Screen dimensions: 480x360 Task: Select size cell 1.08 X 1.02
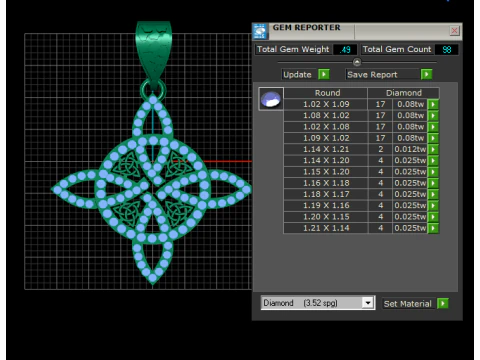tap(326, 116)
